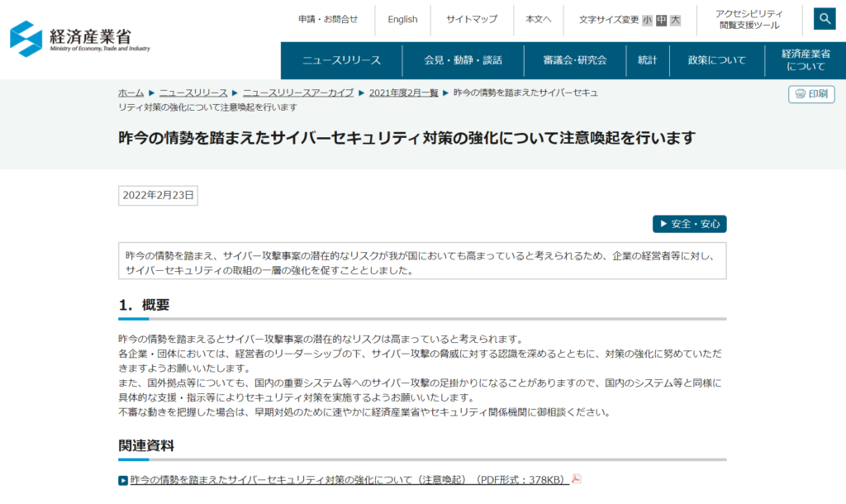Go to 政策について in the navigation bar
Image resolution: width=846 pixels, height=504 pixels.
coord(716,60)
